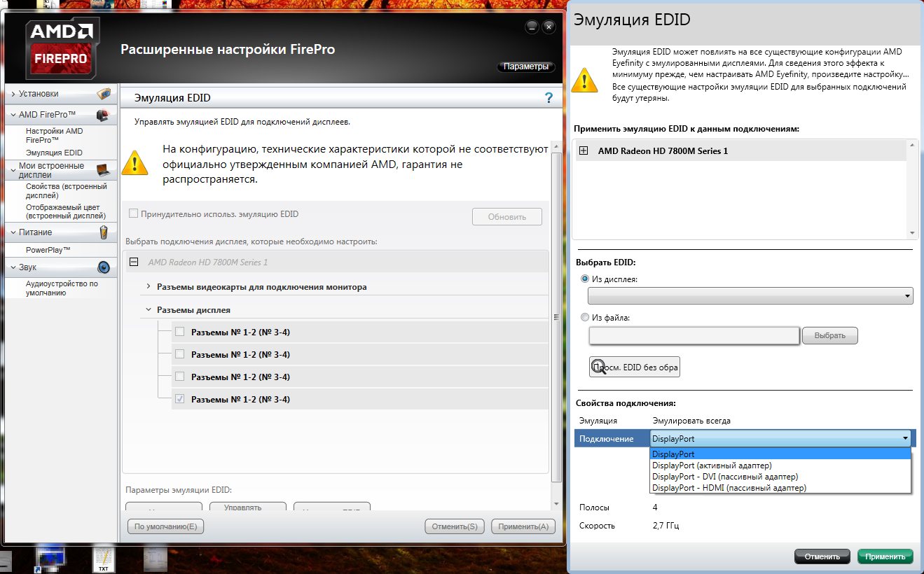Open the 'Эмуляция EDID' sidebar item
The height and width of the screenshot is (574, 924).
54,153
